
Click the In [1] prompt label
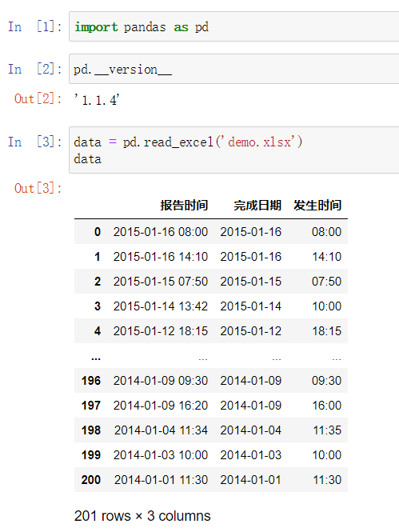point(35,26)
